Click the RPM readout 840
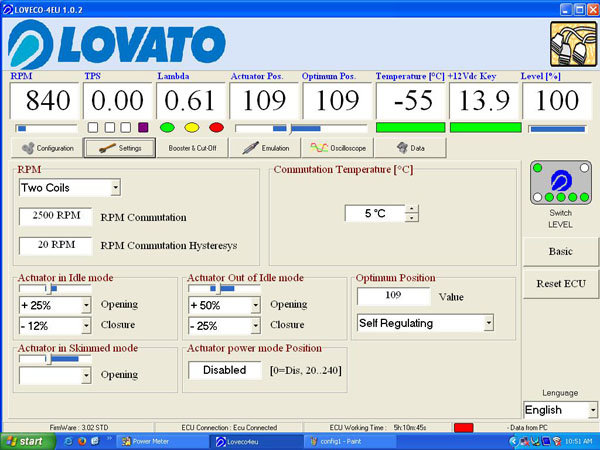The image size is (600, 450). pos(44,101)
